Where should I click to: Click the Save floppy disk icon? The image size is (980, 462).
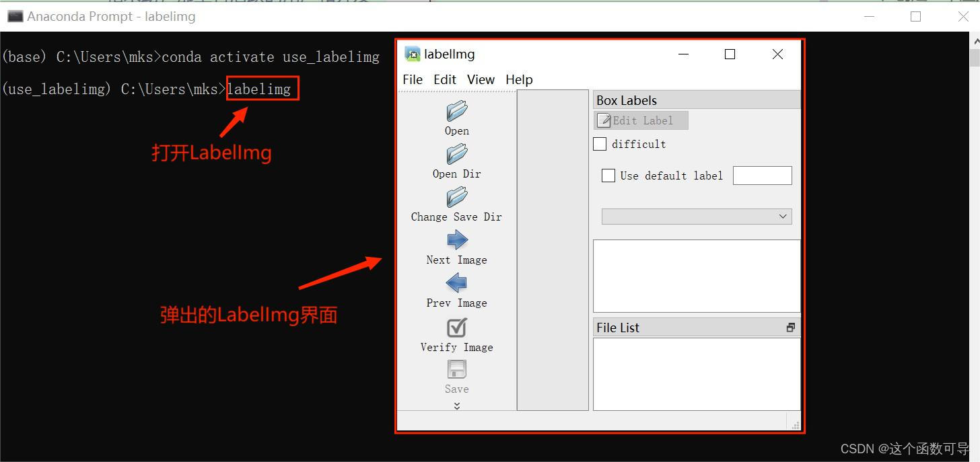(457, 369)
